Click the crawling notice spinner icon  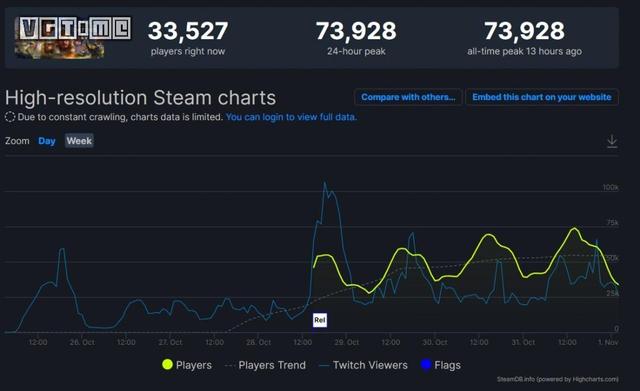click(x=10, y=117)
